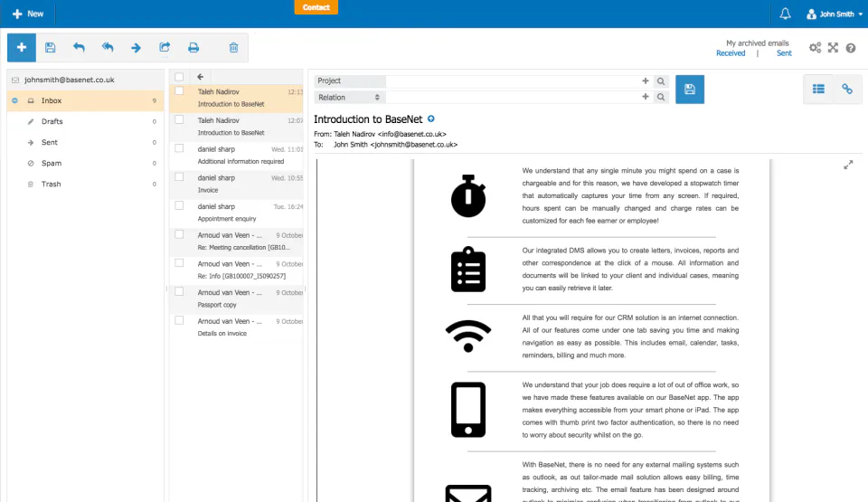The image size is (868, 502).
Task: Open the Sent folder in the sidebar
Action: tap(85, 142)
